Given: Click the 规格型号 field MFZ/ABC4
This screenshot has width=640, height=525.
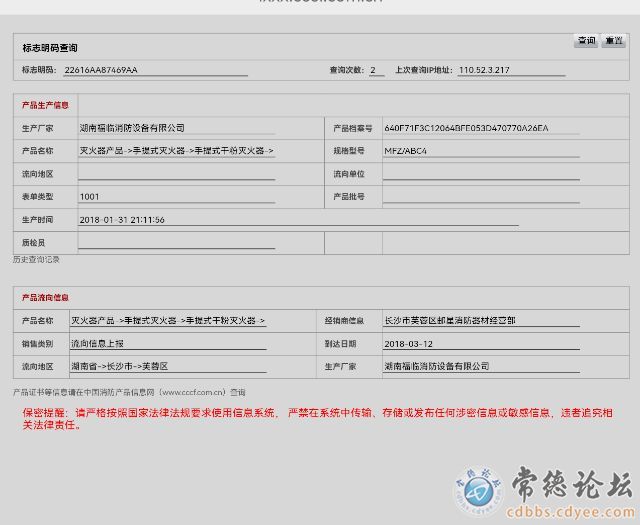Looking at the screenshot, I should (481, 151).
